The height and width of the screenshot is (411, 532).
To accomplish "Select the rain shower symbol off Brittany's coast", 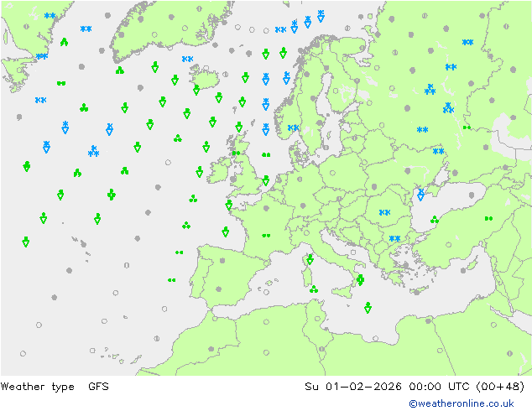I will [229, 205].
